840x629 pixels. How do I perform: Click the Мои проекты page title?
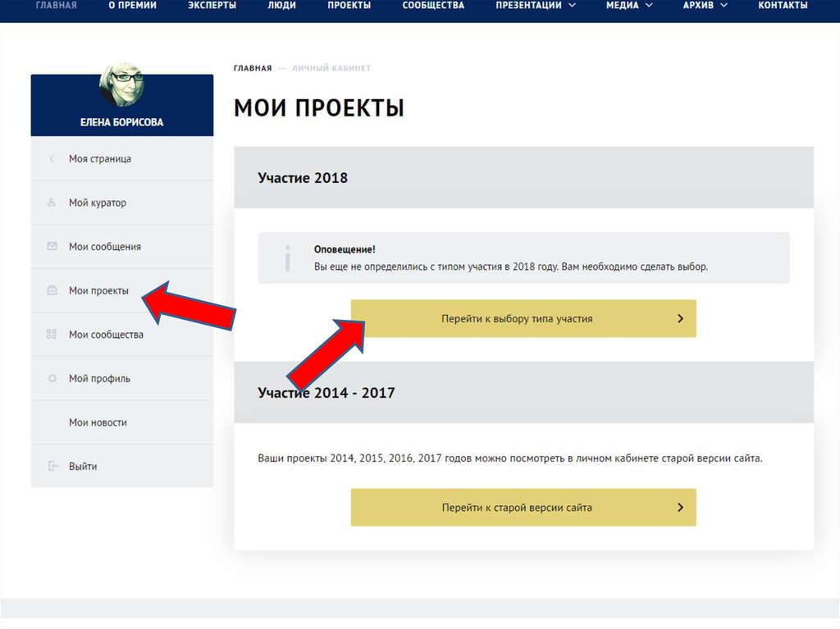pos(319,107)
